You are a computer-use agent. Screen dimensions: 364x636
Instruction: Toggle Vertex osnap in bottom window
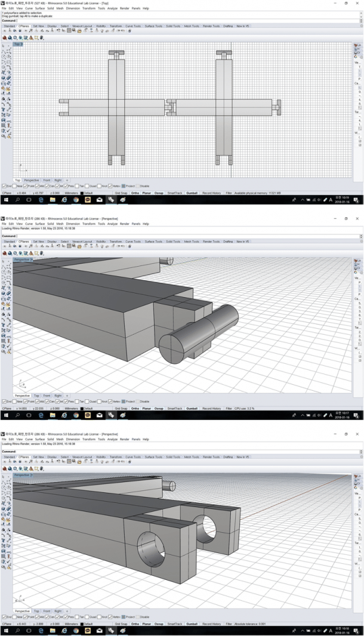click(x=110, y=617)
